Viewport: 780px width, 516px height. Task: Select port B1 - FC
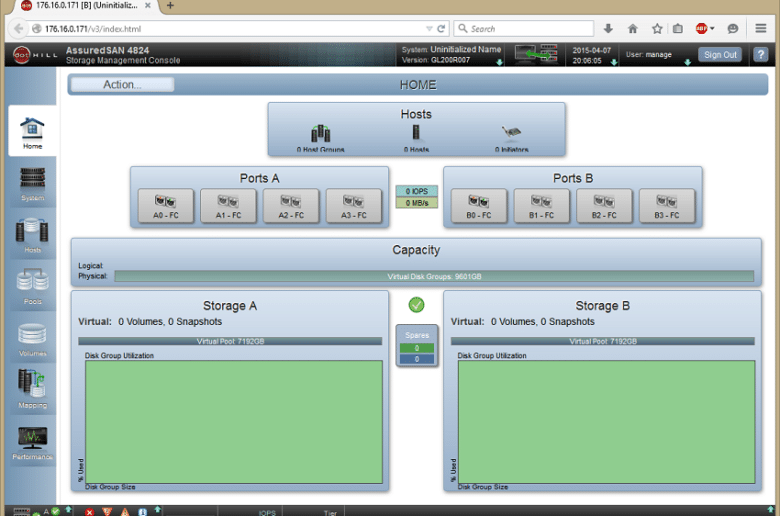tap(541, 206)
